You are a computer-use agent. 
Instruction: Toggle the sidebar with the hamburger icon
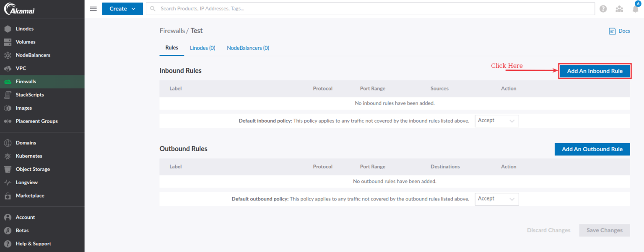click(93, 8)
